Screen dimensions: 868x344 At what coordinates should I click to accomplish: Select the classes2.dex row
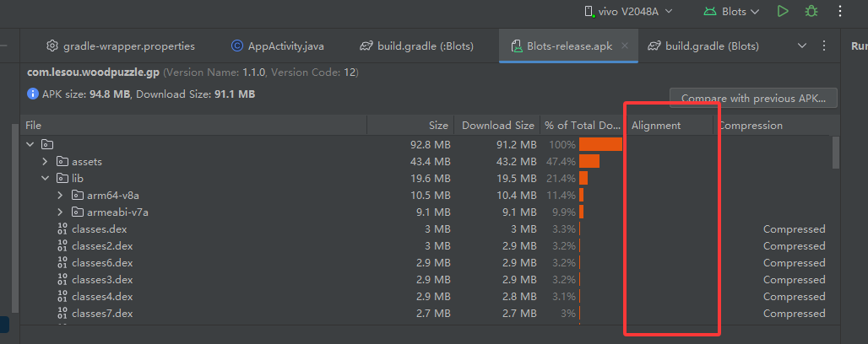[102, 246]
